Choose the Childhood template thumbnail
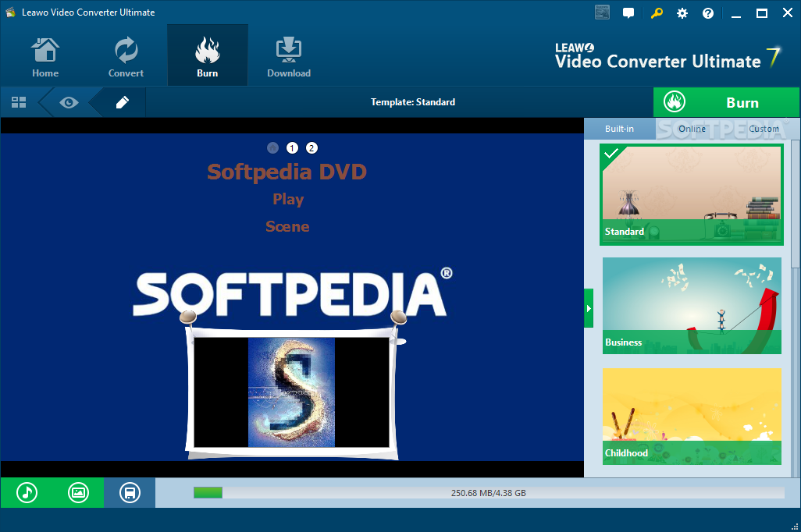The height and width of the screenshot is (532, 801). click(692, 416)
